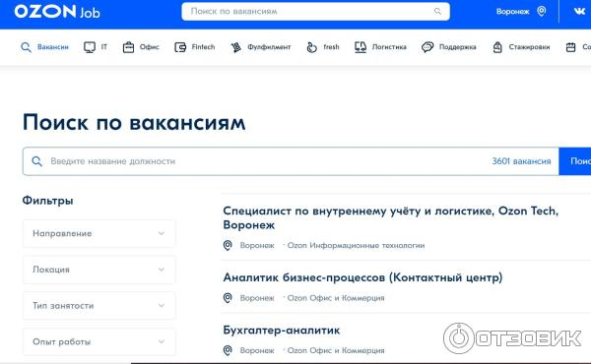Click Ozon Офис и Коммерция under Бухгалтер-аналитик
Image resolution: width=591 pixels, height=364 pixels.
336,350
